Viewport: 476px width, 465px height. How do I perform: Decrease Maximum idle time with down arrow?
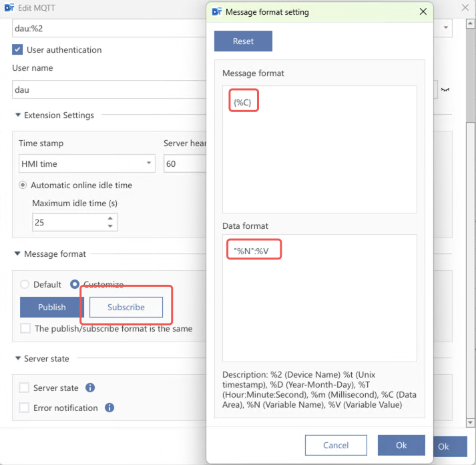(110, 226)
